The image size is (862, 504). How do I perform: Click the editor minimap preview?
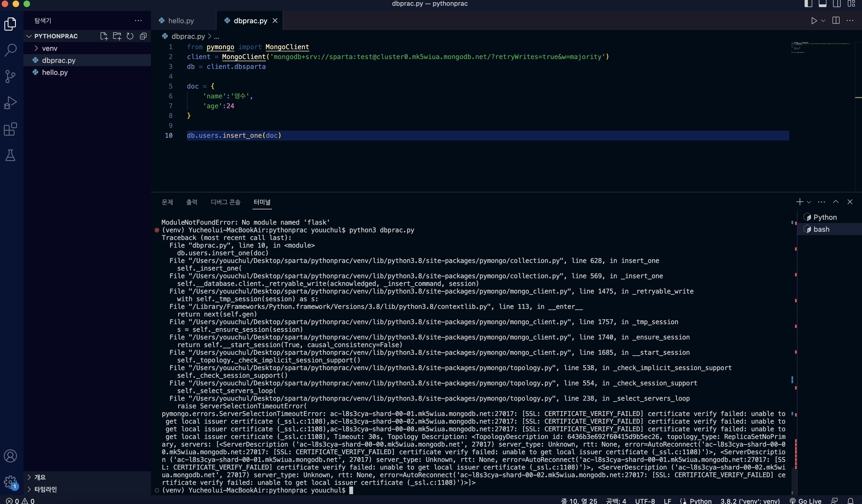pyautogui.click(x=821, y=47)
